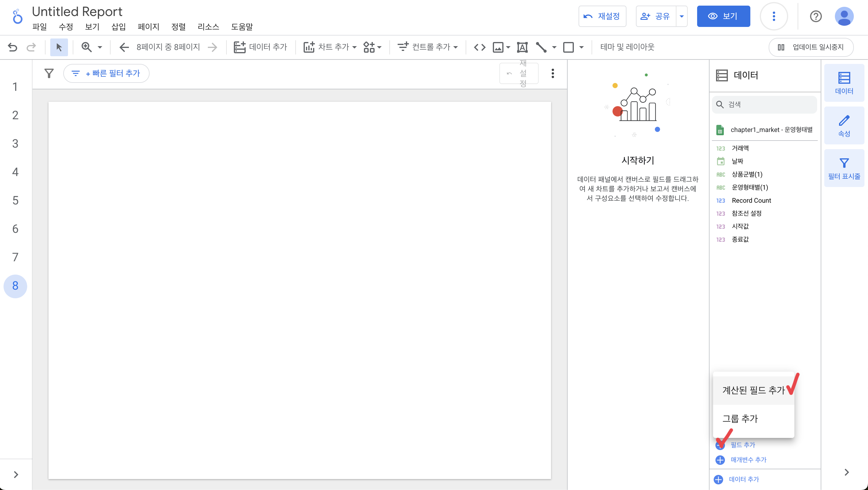Open the help question mark icon
The image size is (868, 490).
815,16
